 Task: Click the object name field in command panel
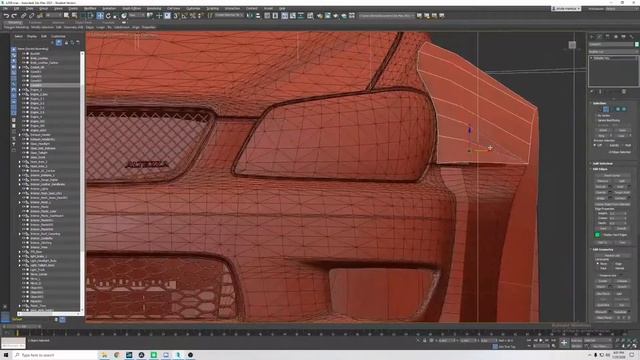[x=611, y=44]
